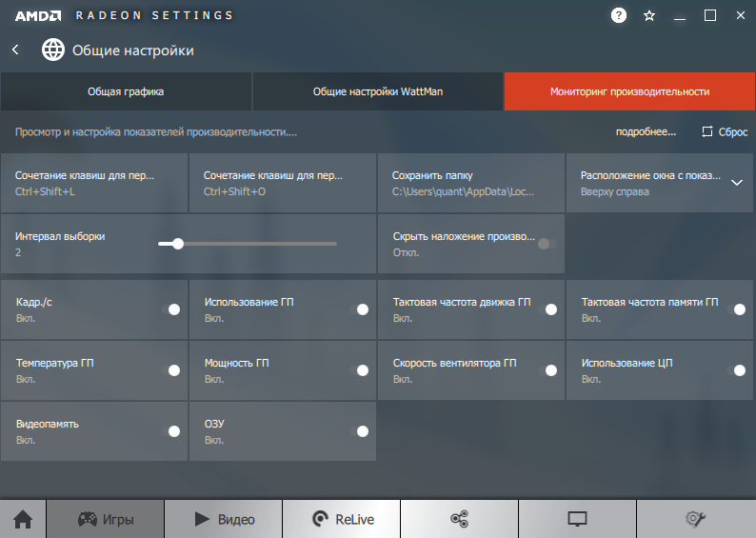This screenshot has width=756, height=538.
Task: Open the ReLive tab
Action: click(342, 519)
